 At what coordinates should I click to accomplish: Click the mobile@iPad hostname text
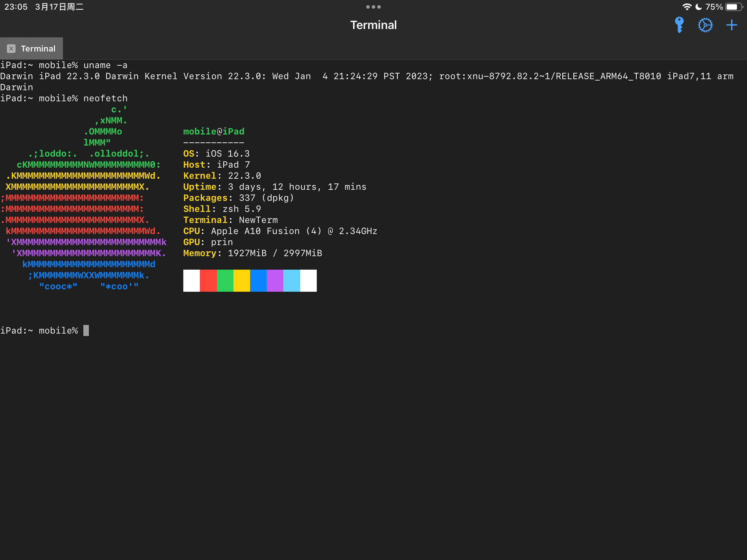click(214, 132)
